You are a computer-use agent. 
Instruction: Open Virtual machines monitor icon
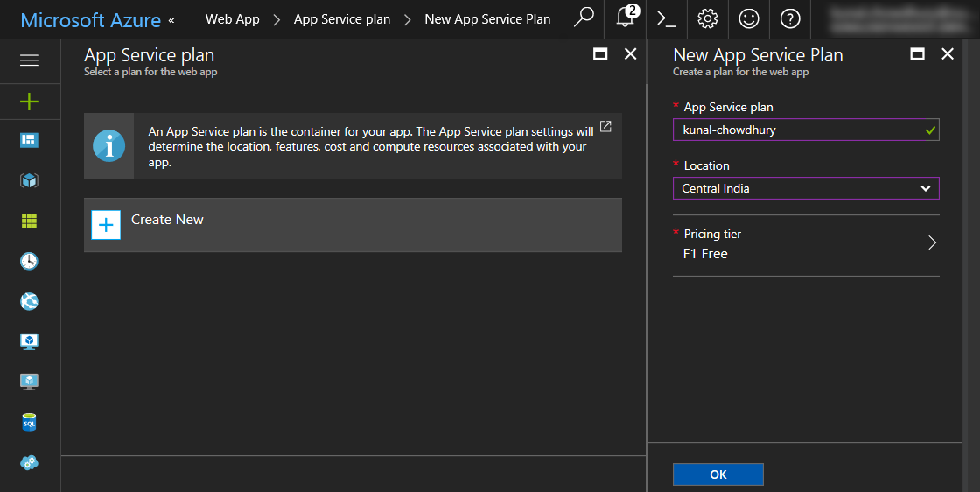coord(30,341)
